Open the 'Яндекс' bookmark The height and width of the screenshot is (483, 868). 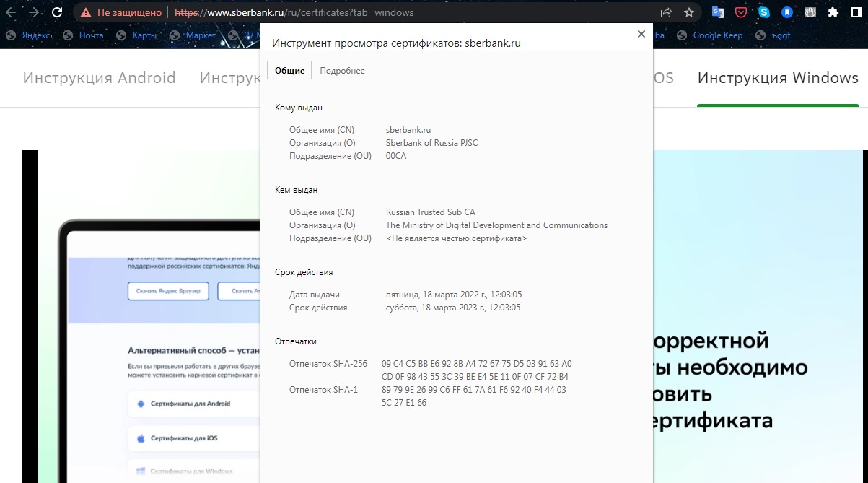point(28,35)
